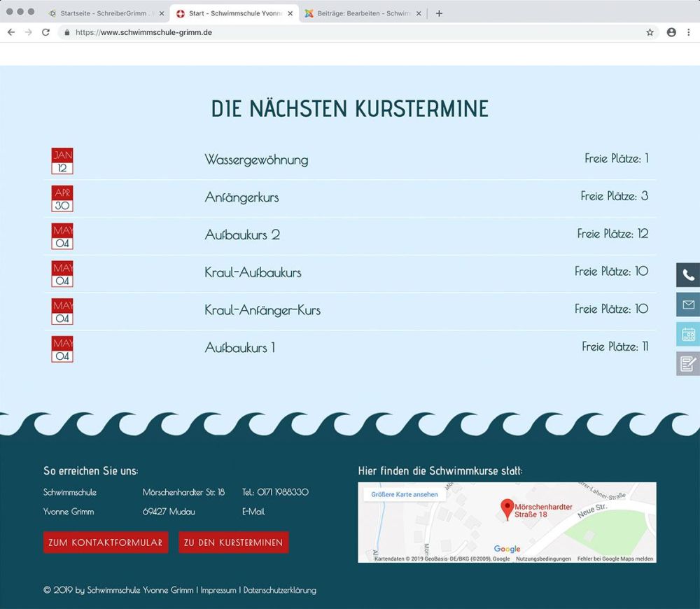Click the registration form icon in the sidebar
The width and height of the screenshot is (700, 609).
pos(689,364)
